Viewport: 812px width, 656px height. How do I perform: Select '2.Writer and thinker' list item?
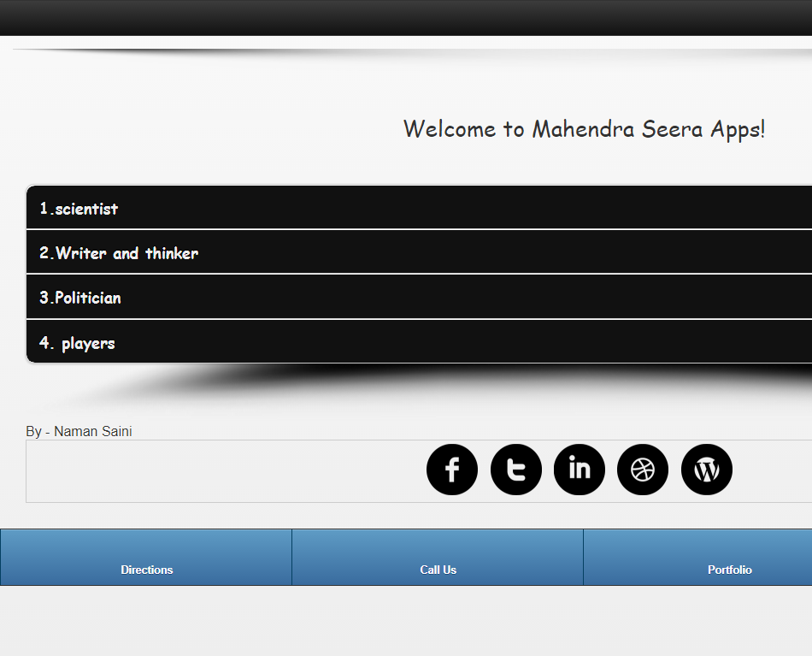(419, 251)
